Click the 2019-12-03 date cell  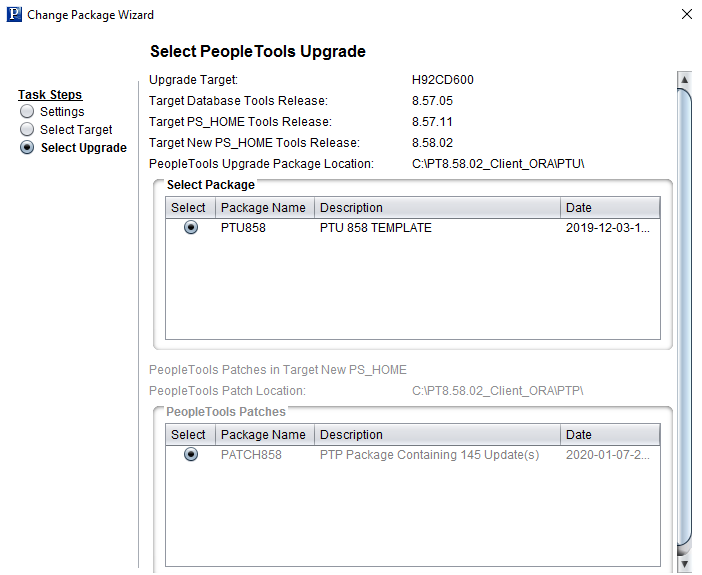click(608, 228)
